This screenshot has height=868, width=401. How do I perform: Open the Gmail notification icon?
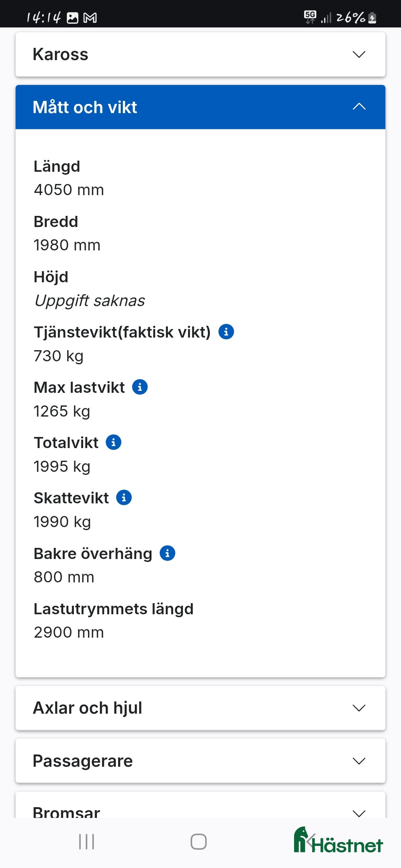pyautogui.click(x=90, y=17)
